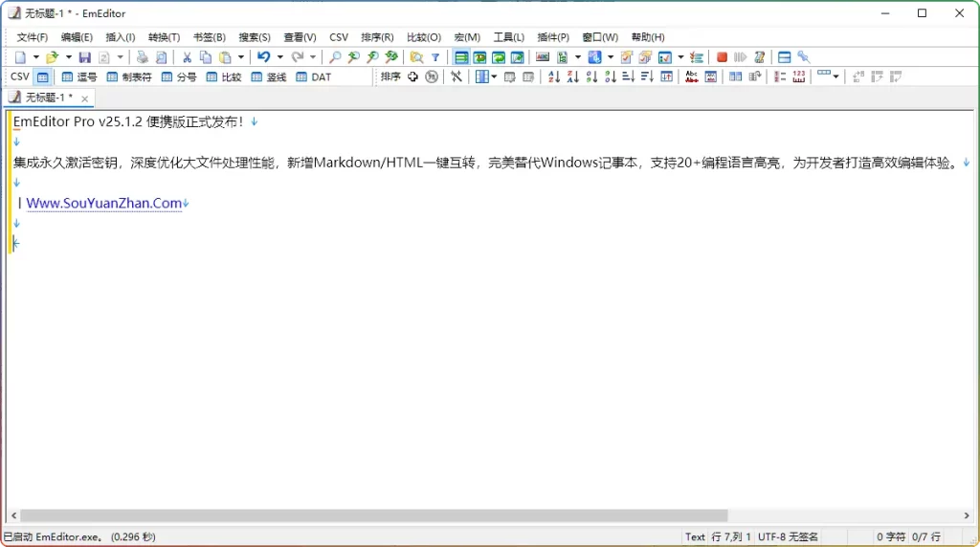Click the Find in Files icon

(417, 57)
